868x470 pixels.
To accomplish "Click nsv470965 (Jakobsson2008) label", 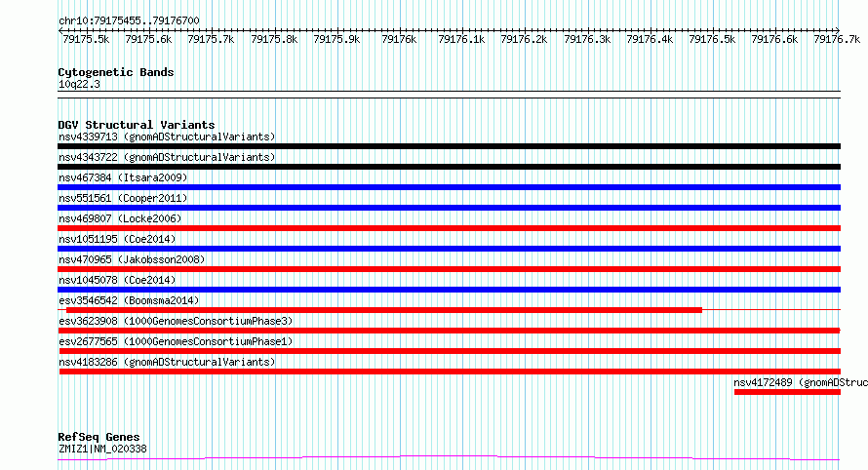I will 132,259.
